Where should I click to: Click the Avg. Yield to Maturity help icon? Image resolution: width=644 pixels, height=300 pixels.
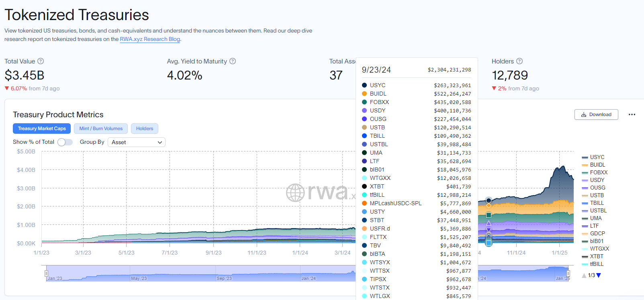point(233,61)
